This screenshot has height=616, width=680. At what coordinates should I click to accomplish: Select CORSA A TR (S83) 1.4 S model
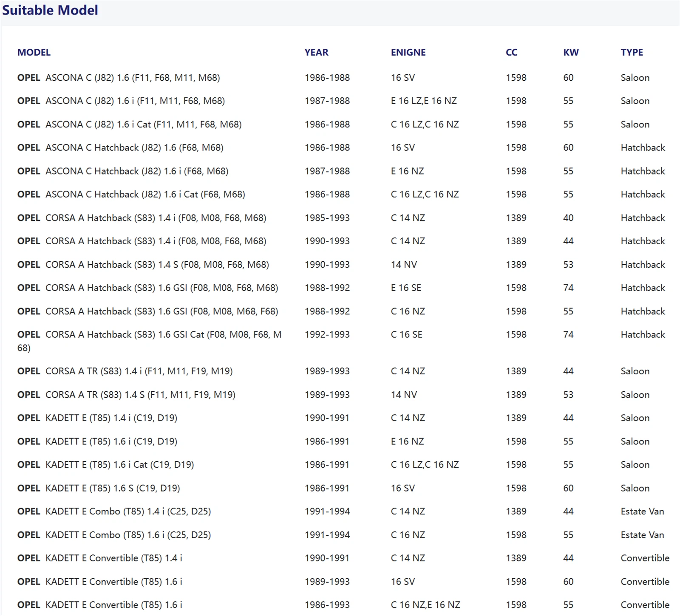[126, 395]
